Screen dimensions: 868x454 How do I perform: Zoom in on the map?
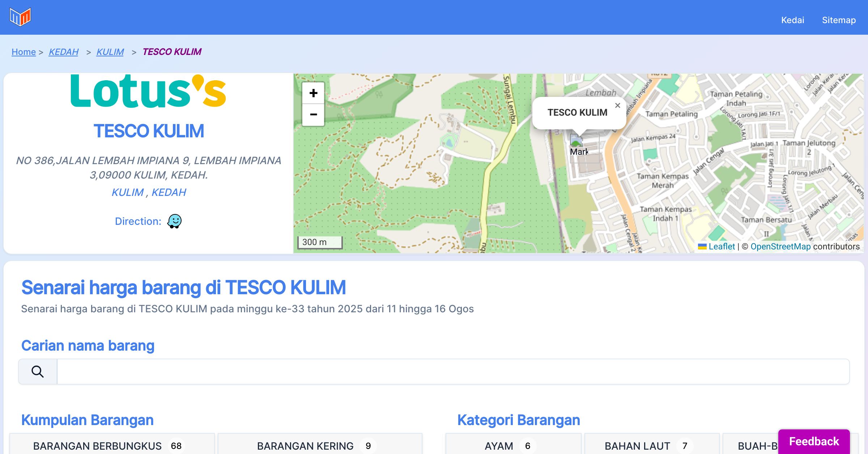[313, 93]
